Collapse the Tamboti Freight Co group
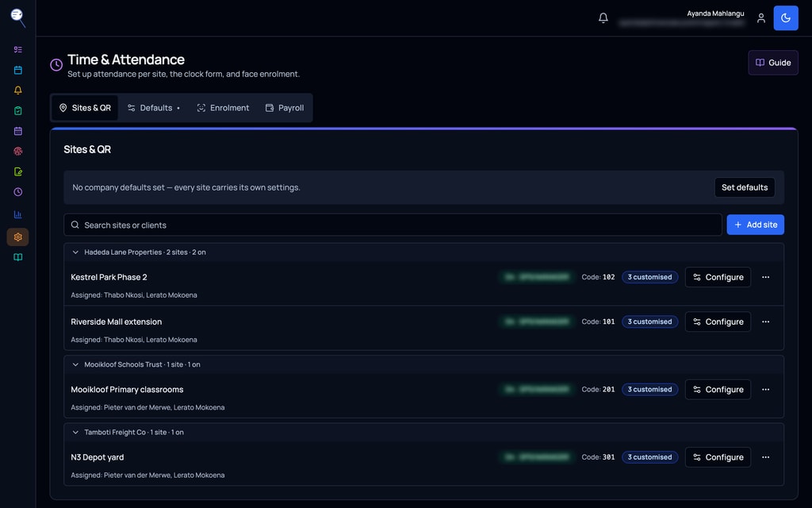Viewport: 812px width, 508px height. (75, 433)
